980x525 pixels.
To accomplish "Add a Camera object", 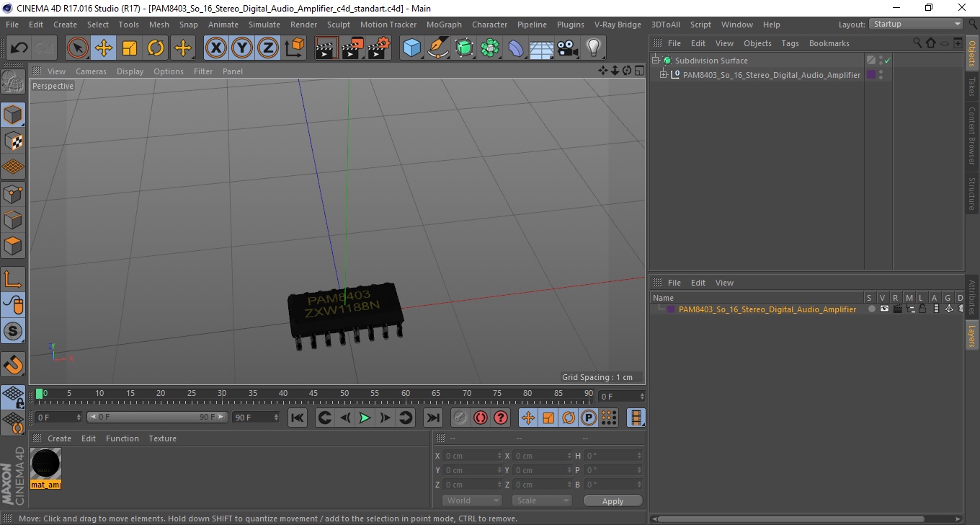I will (567, 48).
